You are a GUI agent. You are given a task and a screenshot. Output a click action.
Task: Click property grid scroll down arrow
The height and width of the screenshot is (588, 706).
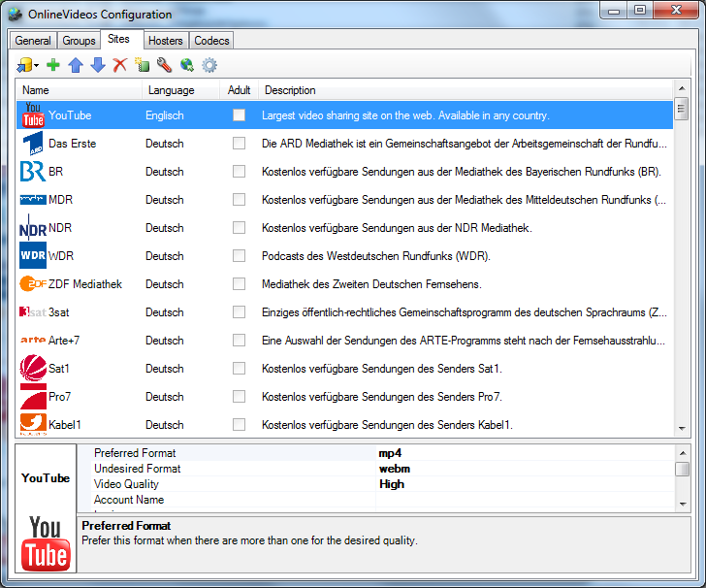[683, 505]
